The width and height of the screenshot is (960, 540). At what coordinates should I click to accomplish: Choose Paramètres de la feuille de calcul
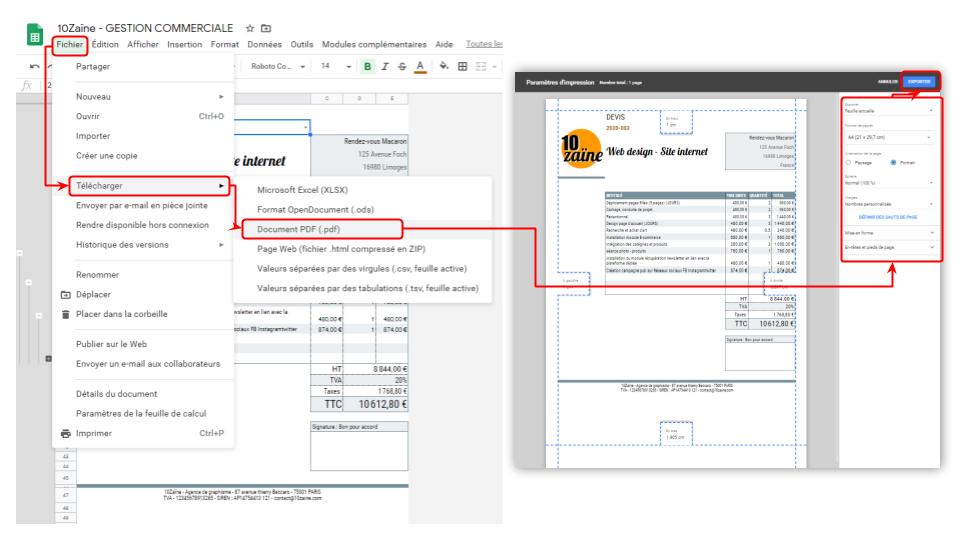[143, 413]
